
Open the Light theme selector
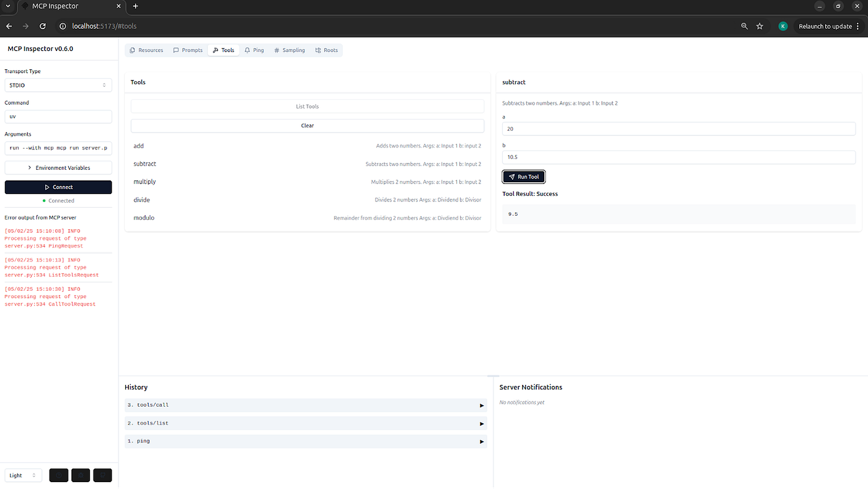[23, 475]
